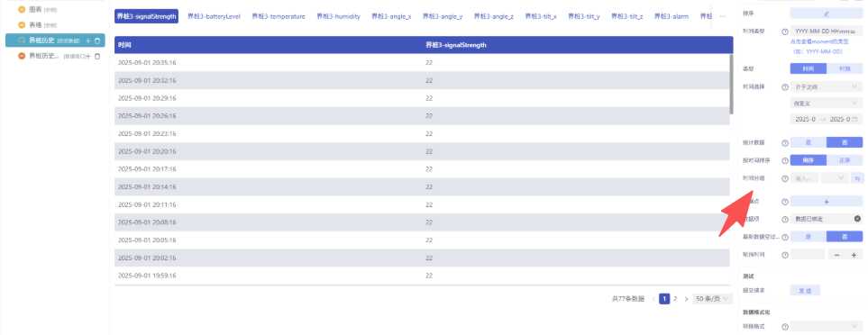Go to previous page arrow in pagination

click(653, 299)
